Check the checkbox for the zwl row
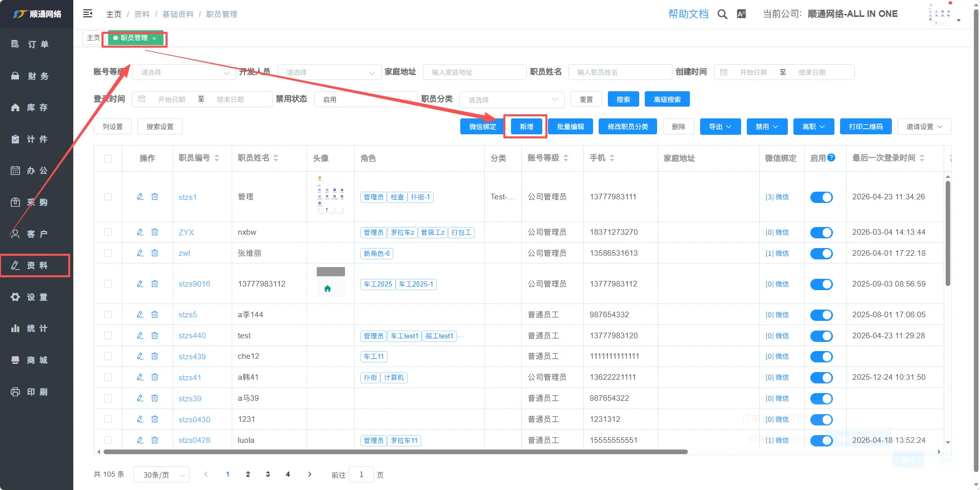This screenshot has width=980, height=490. pos(108,253)
